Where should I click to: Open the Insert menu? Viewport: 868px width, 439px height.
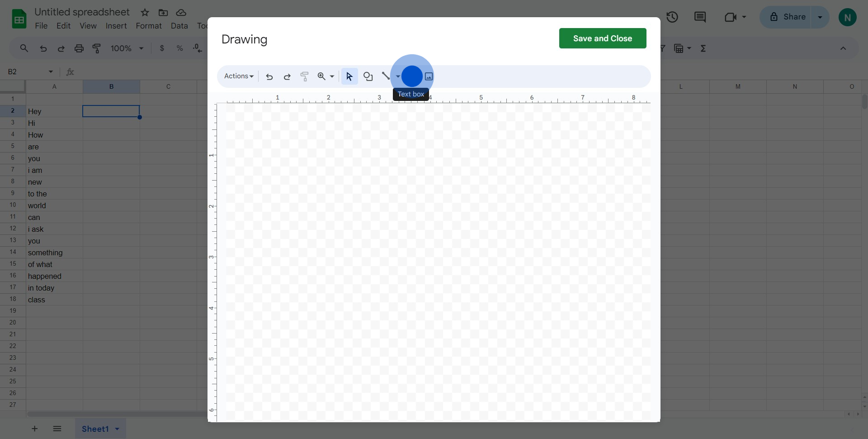tap(116, 26)
